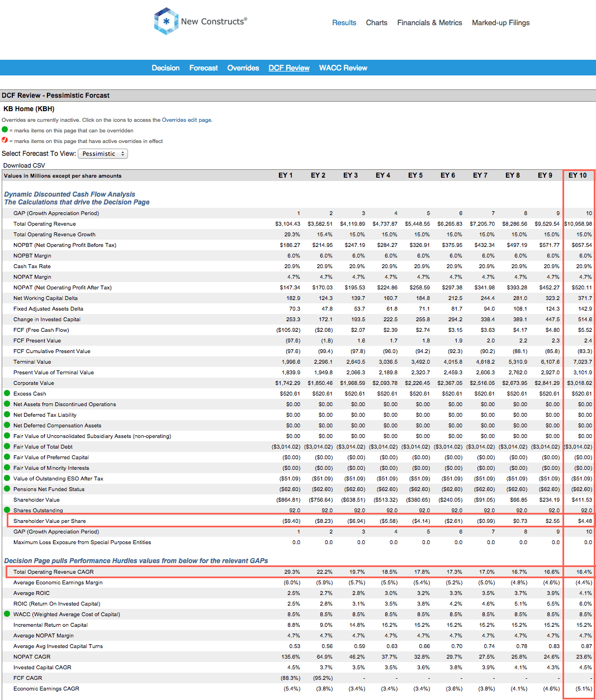Click the Shareholder Value per Share label
Viewport: 596px width, 700px height.
50,521
